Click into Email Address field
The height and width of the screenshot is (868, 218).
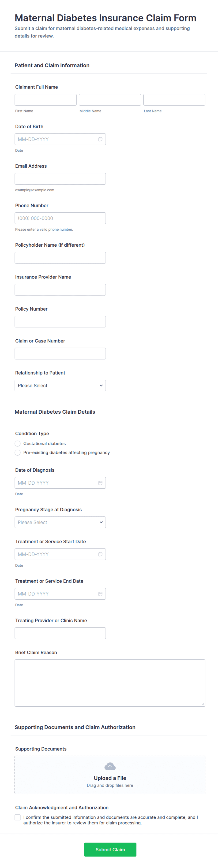point(60,178)
